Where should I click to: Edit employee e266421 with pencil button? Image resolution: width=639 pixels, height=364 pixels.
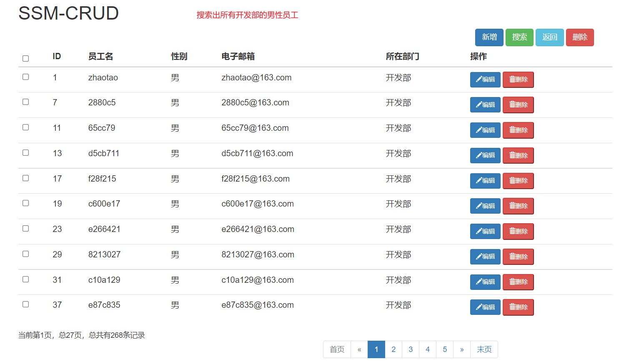[x=485, y=232]
